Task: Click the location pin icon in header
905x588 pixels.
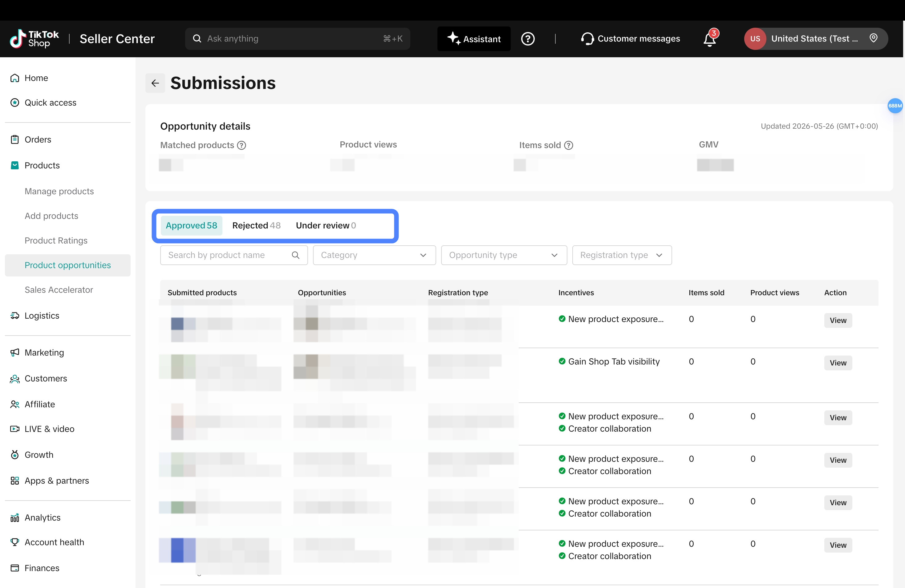Action: tap(874, 38)
